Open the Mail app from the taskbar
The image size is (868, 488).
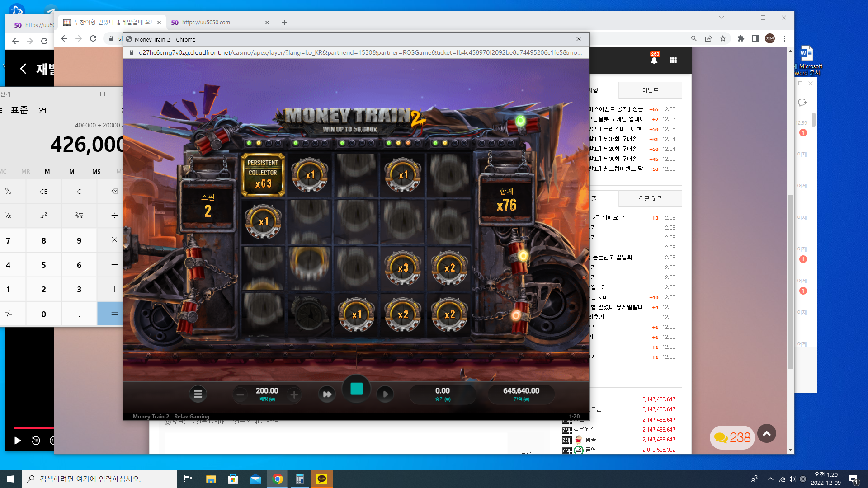(255, 479)
